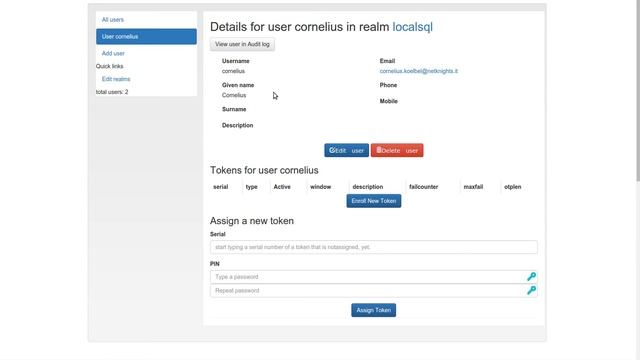
Task: Sort tokens by type column header
Action: point(251,187)
